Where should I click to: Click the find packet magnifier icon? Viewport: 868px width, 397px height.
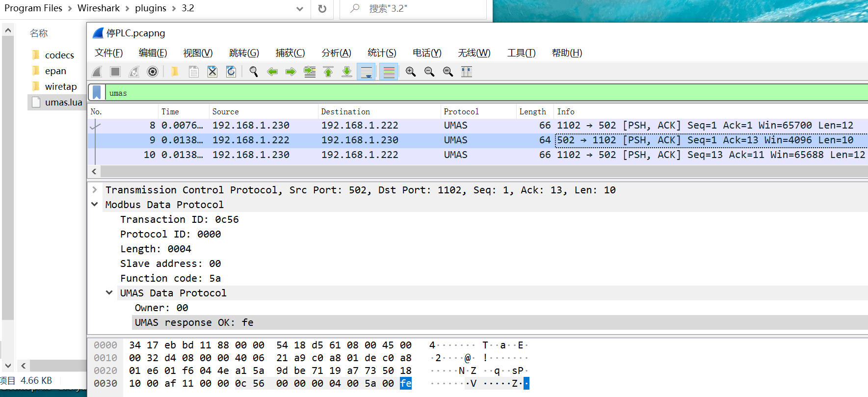click(254, 72)
